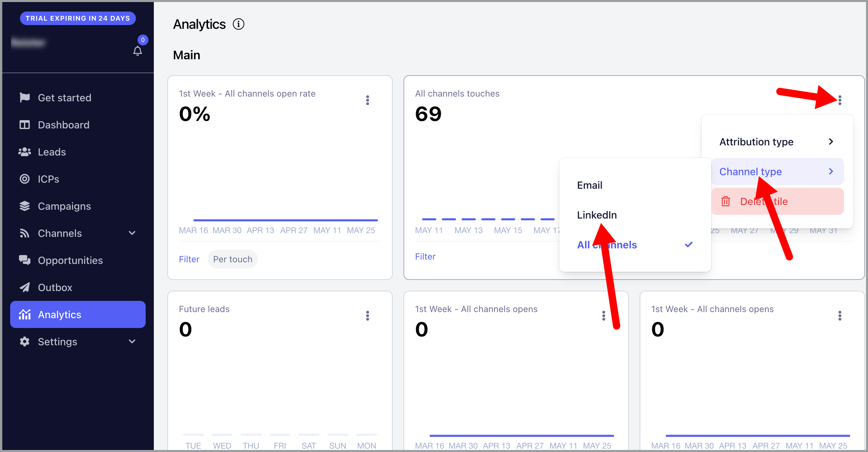The height and width of the screenshot is (452, 868).
Task: Click the All channels checkmark
Action: click(x=689, y=244)
